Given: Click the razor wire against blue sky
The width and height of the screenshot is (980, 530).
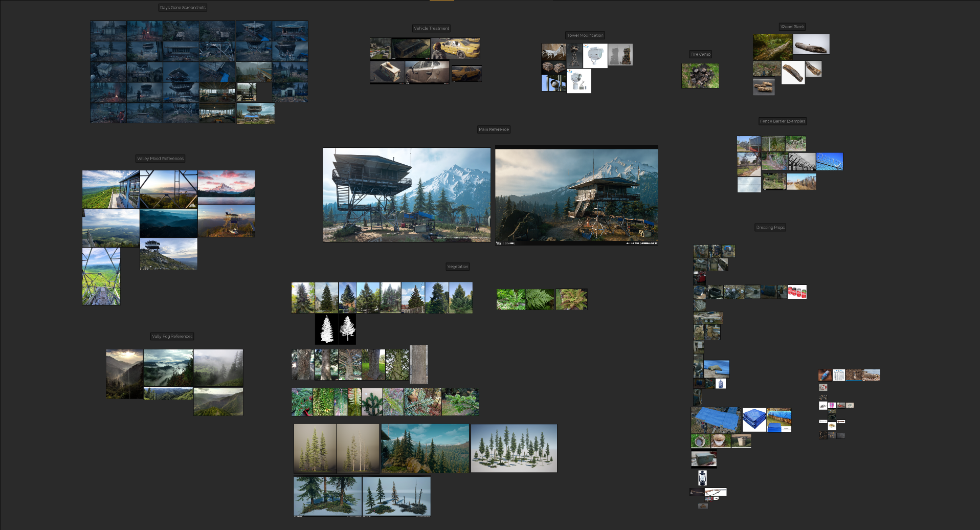Looking at the screenshot, I should [x=830, y=162].
